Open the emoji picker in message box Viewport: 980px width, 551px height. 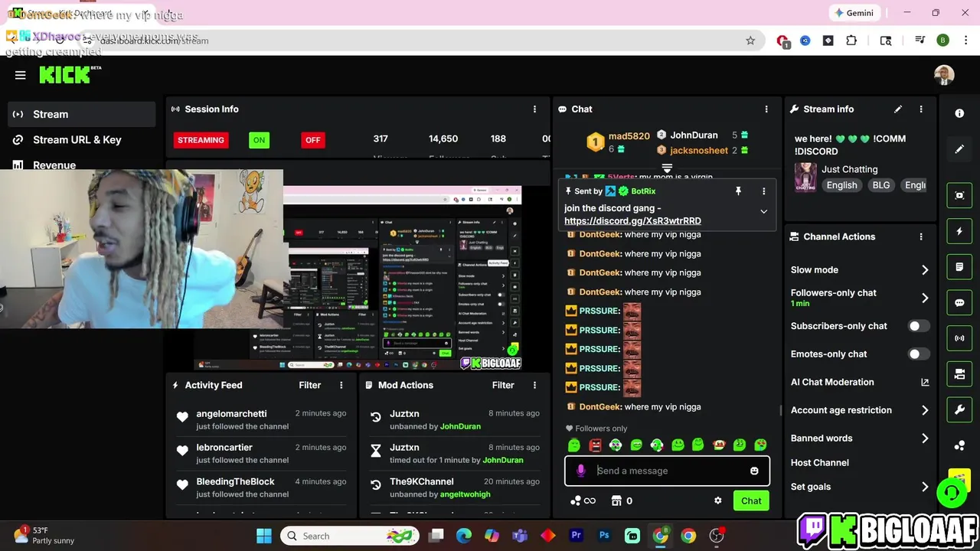click(x=754, y=471)
